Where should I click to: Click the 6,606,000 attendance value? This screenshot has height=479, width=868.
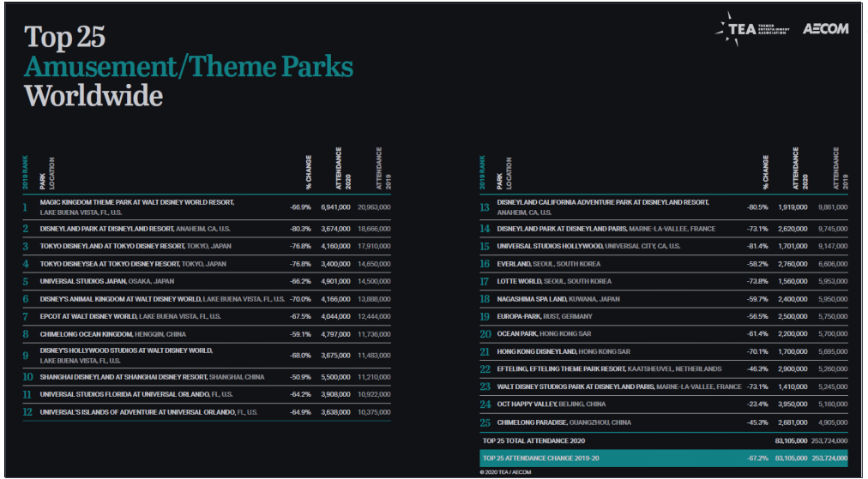click(x=833, y=264)
